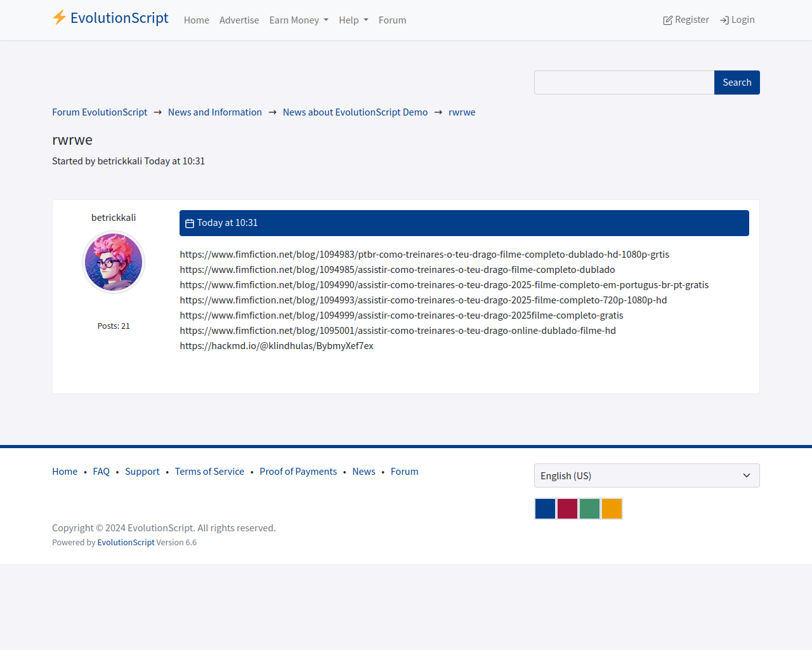Open the betrickkali avatar image
Screen dimensions: 812x650
[x=114, y=262]
